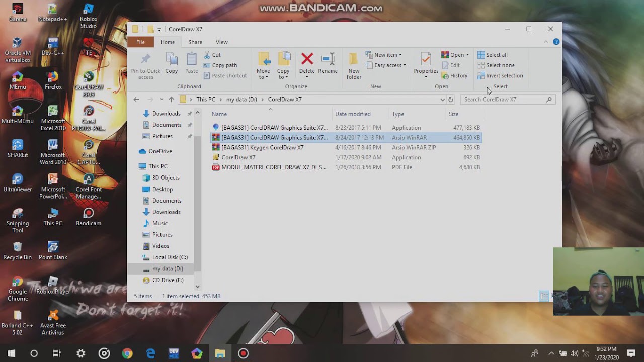The image size is (644, 362).
Task: Select 3D Objects in navigation pane
Action: tap(166, 178)
